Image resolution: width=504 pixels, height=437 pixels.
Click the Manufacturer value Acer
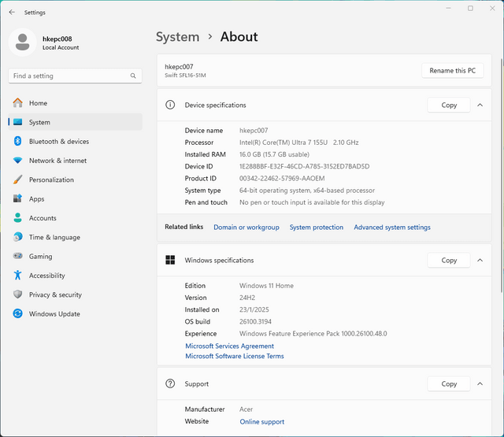[246, 409]
